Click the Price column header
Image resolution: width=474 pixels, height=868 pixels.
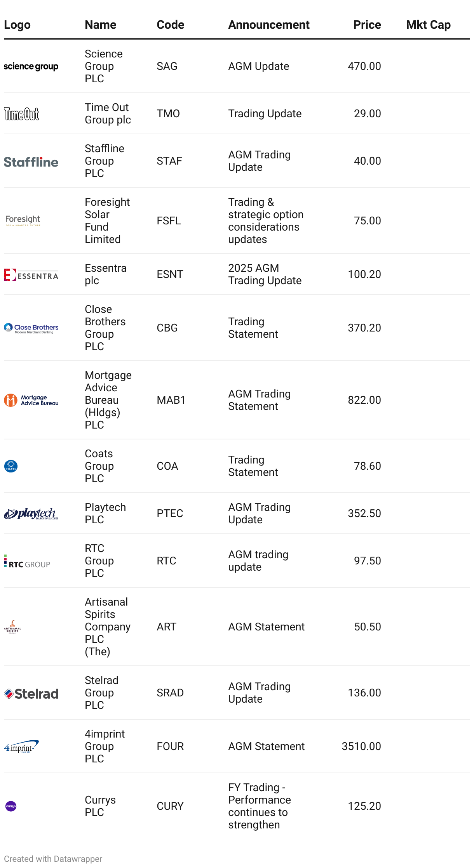tap(367, 25)
